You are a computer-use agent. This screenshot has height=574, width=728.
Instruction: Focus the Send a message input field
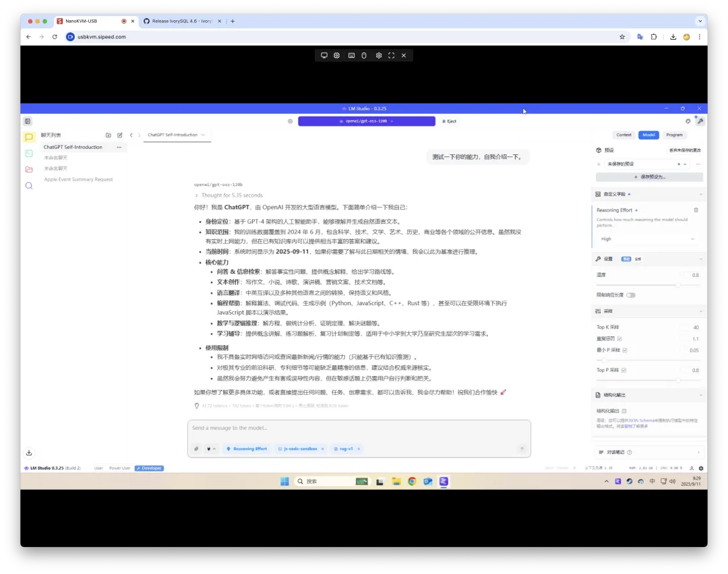[x=359, y=428]
